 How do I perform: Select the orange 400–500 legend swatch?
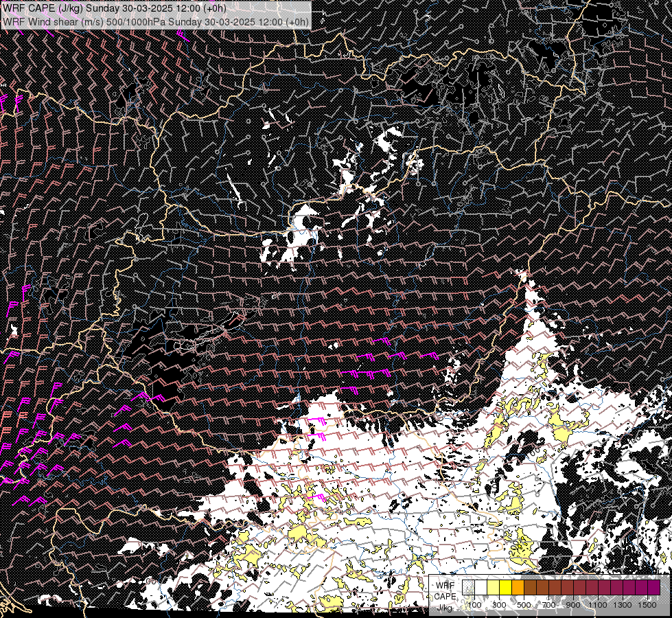[x=518, y=587]
